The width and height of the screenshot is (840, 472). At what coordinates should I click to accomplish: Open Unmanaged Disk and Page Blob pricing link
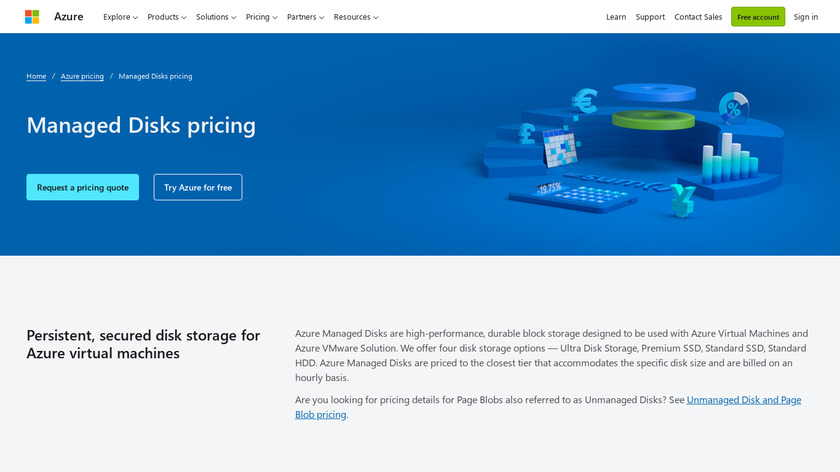(x=548, y=407)
